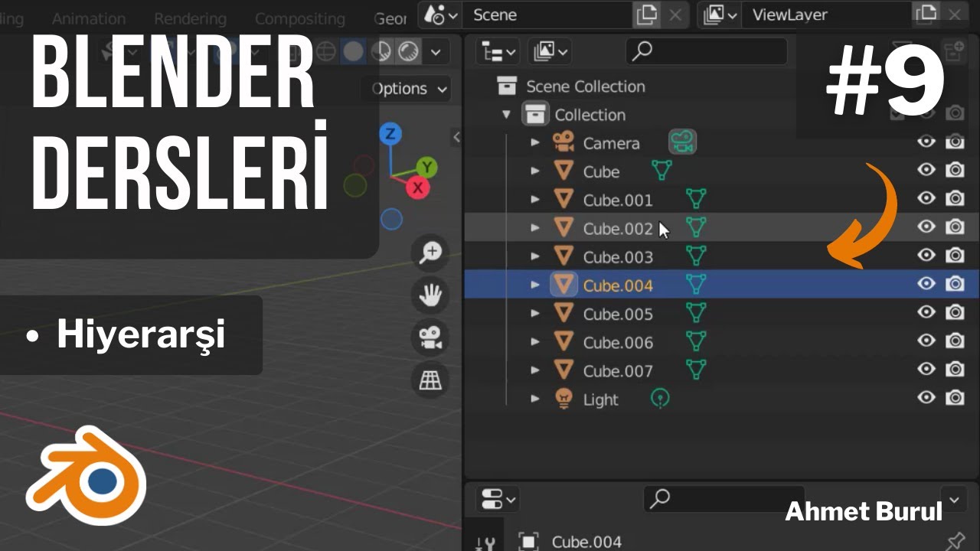980x551 pixels.
Task: Hide Cube.001 with its eye icon
Action: [x=926, y=198]
